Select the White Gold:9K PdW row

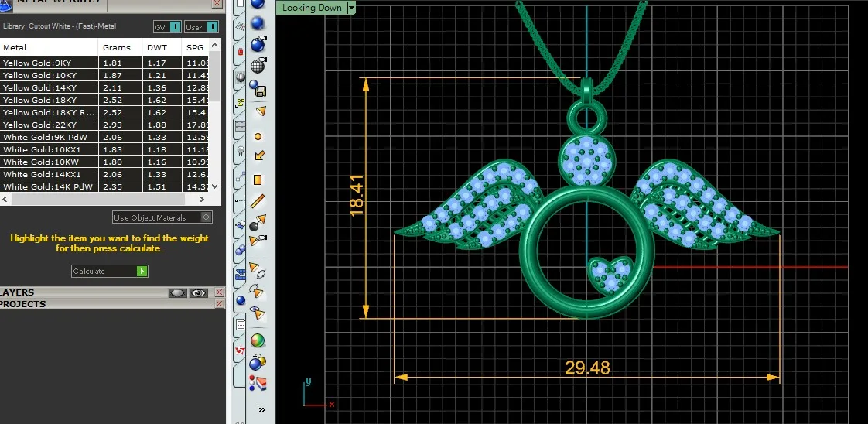click(104, 137)
